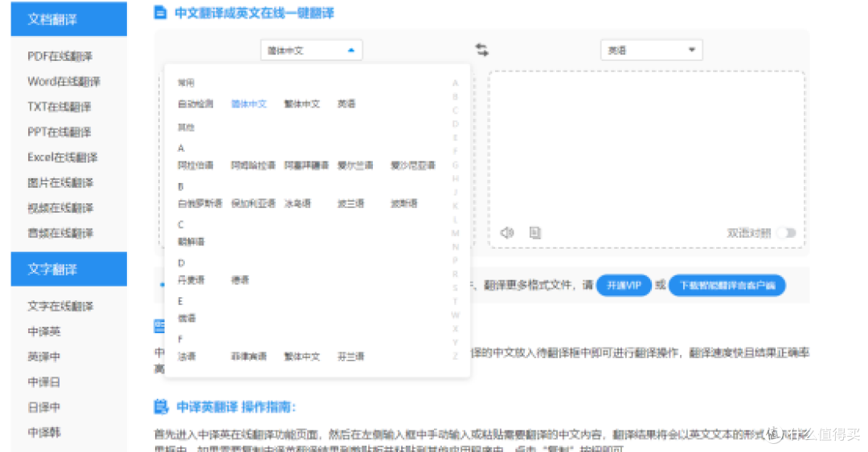Select 丹麦语 language option

pyautogui.click(x=191, y=280)
